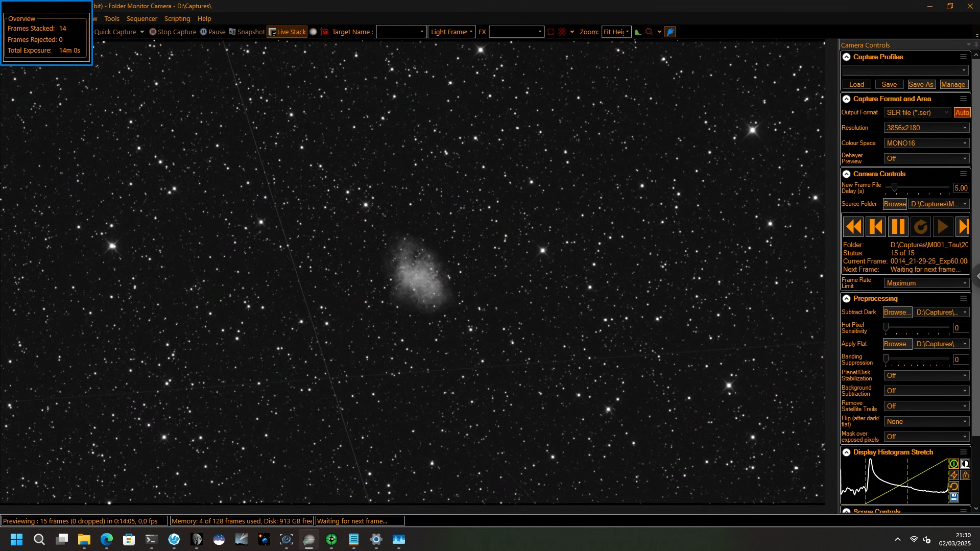The height and width of the screenshot is (551, 980).
Task: Collapse the Capture Format and Area section
Action: [x=847, y=99]
